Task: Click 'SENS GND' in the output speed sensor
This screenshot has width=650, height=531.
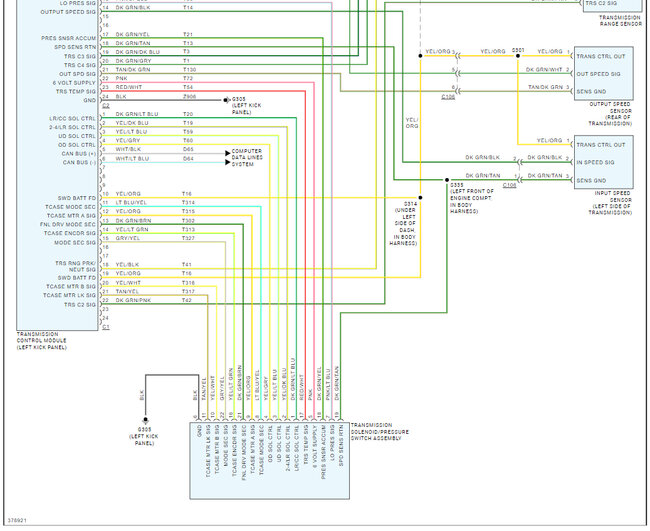Action: click(591, 91)
